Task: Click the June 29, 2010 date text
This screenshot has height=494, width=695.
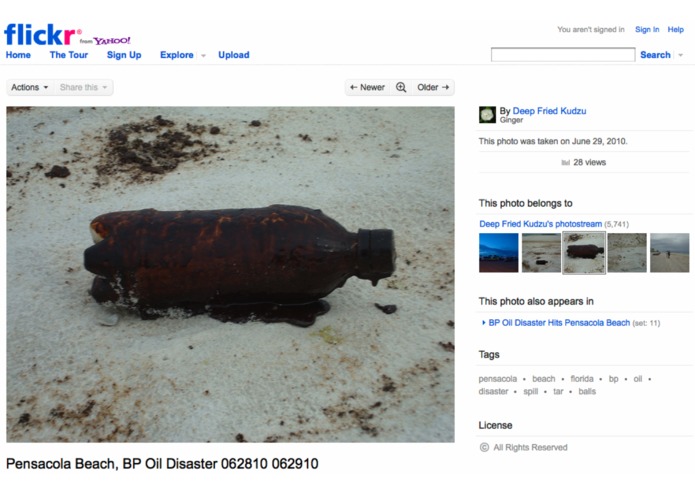Action: pos(599,141)
